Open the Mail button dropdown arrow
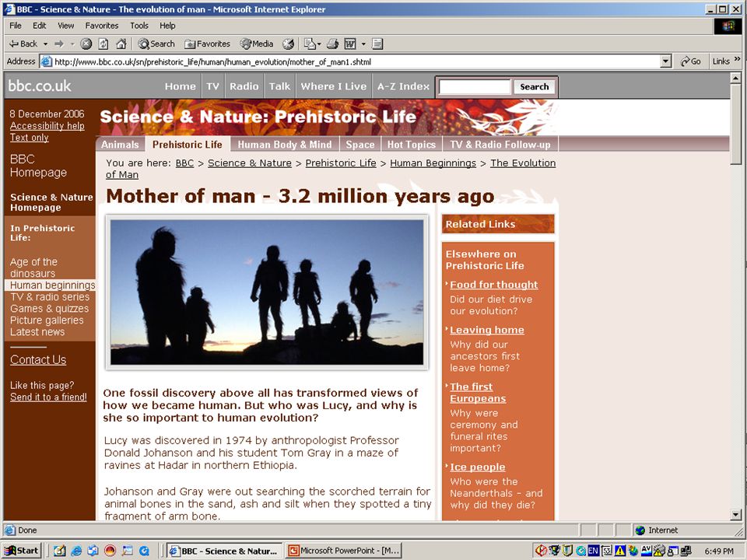The image size is (747, 560). pos(318,44)
